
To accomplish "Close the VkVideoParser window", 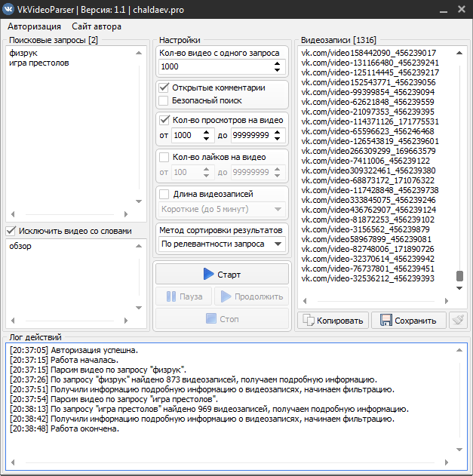I will pos(462,9).
